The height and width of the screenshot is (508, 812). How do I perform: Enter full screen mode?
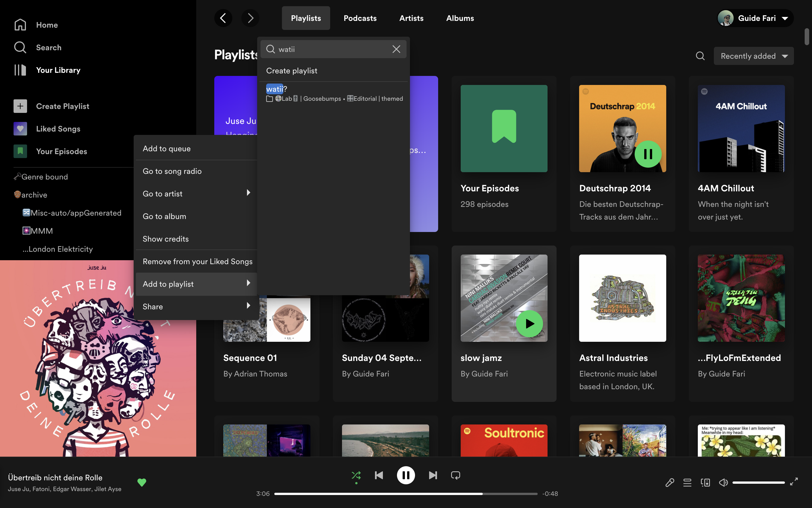tap(794, 482)
